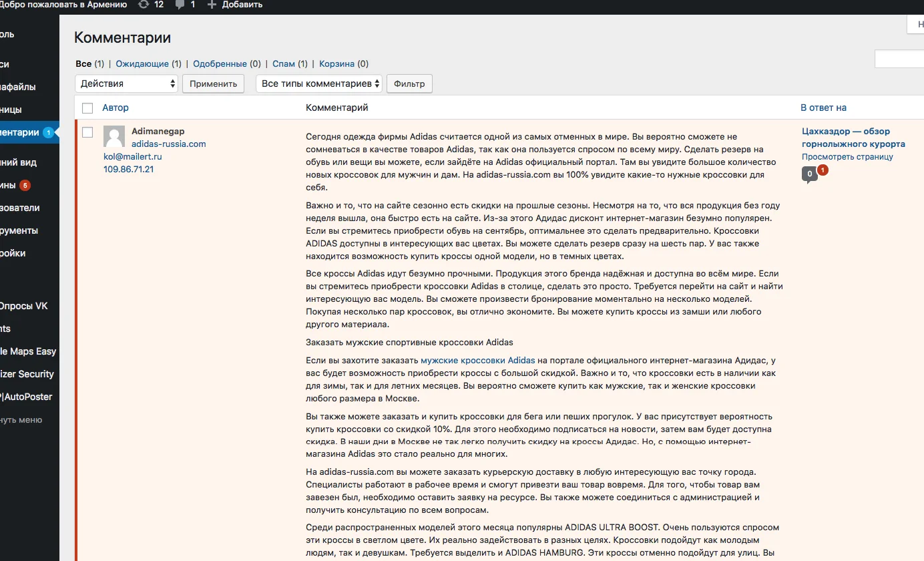Viewport: 924px width, 561px height.
Task: Check the checkbox for Adimanegap's comment
Action: tap(87, 132)
